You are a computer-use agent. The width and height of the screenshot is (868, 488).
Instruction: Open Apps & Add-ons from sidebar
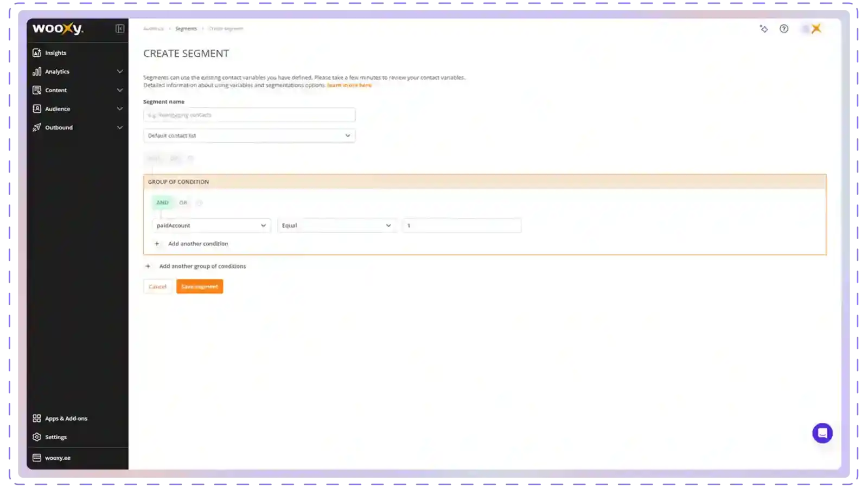[66, 419]
